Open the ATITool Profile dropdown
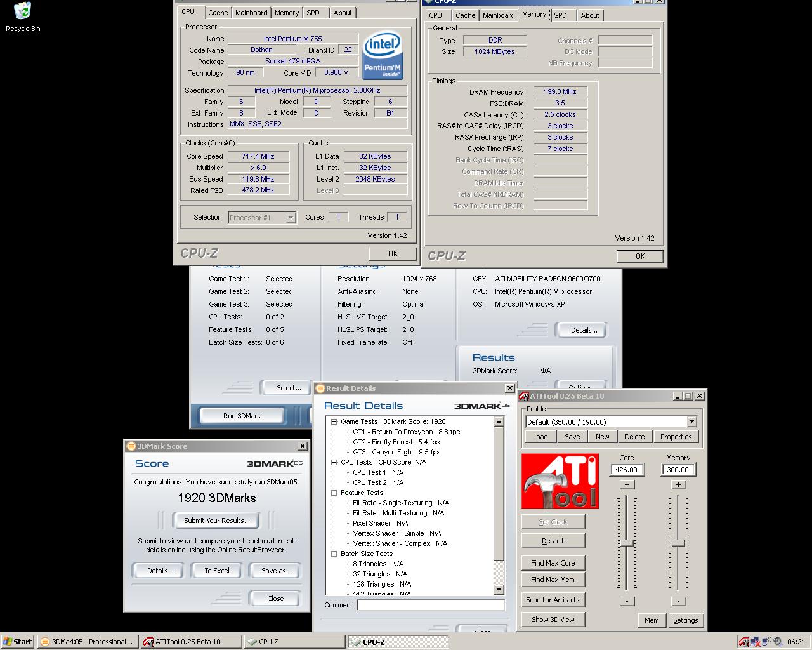Image resolution: width=812 pixels, height=650 pixels. [x=691, y=422]
